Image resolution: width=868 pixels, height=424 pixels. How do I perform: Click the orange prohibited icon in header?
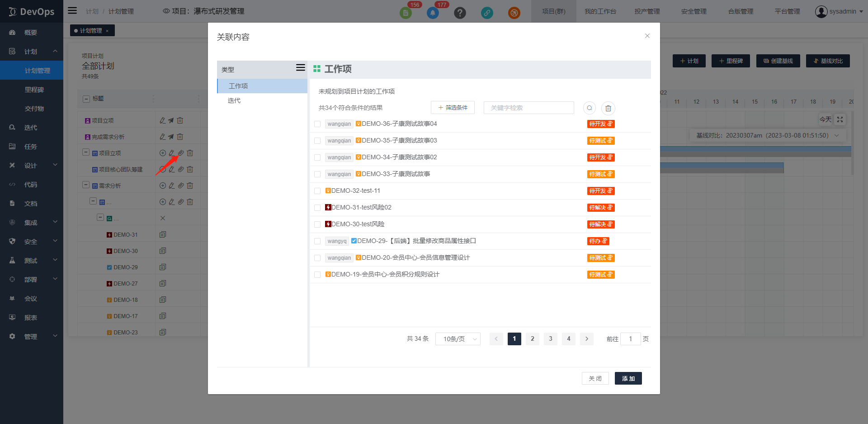pos(514,13)
